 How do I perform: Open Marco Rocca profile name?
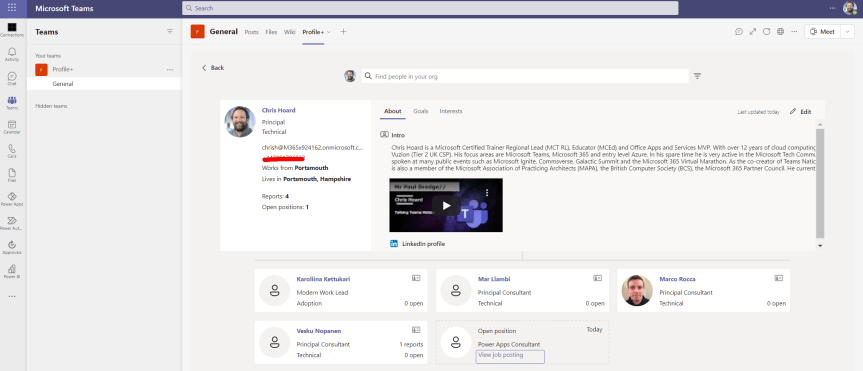click(677, 279)
